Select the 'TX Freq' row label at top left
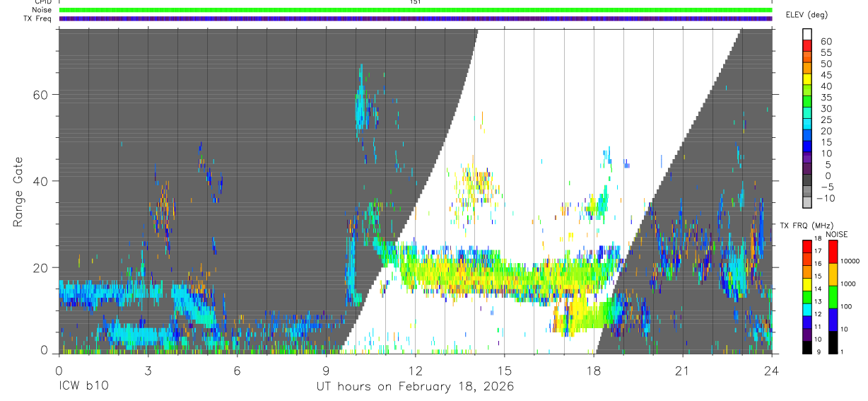Viewport: 868px width, 401px height. (x=38, y=18)
